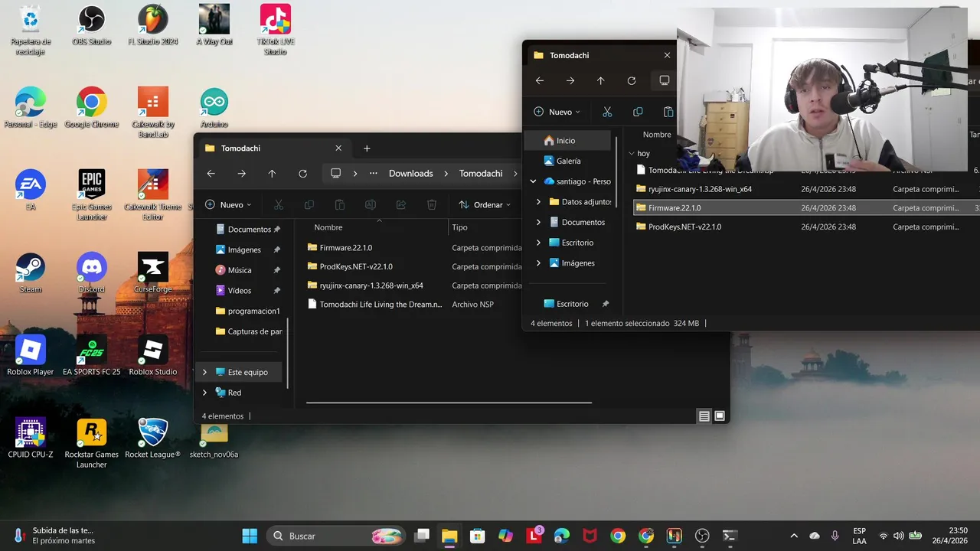
Task: Click the Paste icon in front Explorer toolbar
Action: coord(340,205)
